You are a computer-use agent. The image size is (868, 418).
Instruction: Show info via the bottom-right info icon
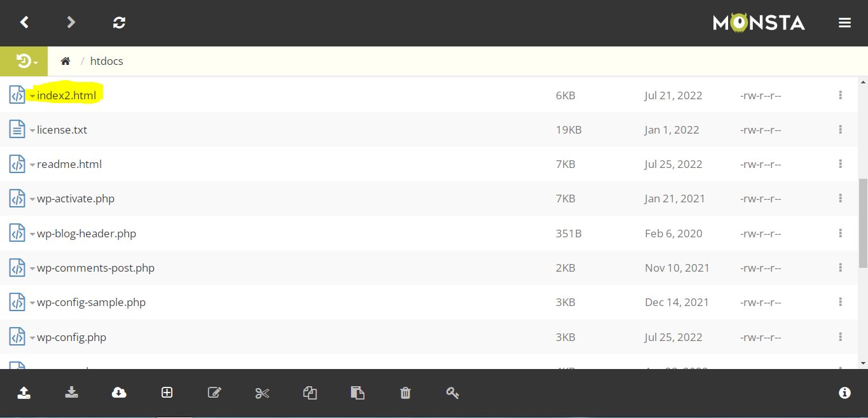pos(844,393)
